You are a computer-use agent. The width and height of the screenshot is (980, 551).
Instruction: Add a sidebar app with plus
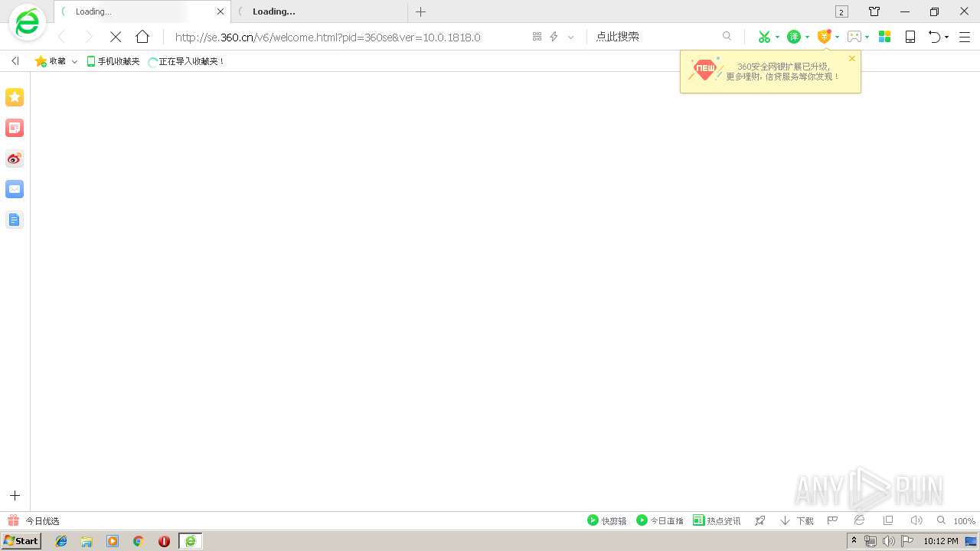click(x=15, y=496)
